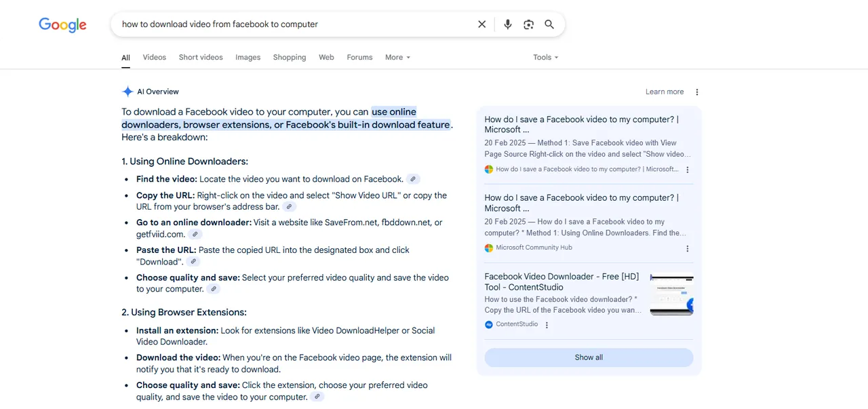Click 'Install an extension:' bullet text

(x=177, y=330)
